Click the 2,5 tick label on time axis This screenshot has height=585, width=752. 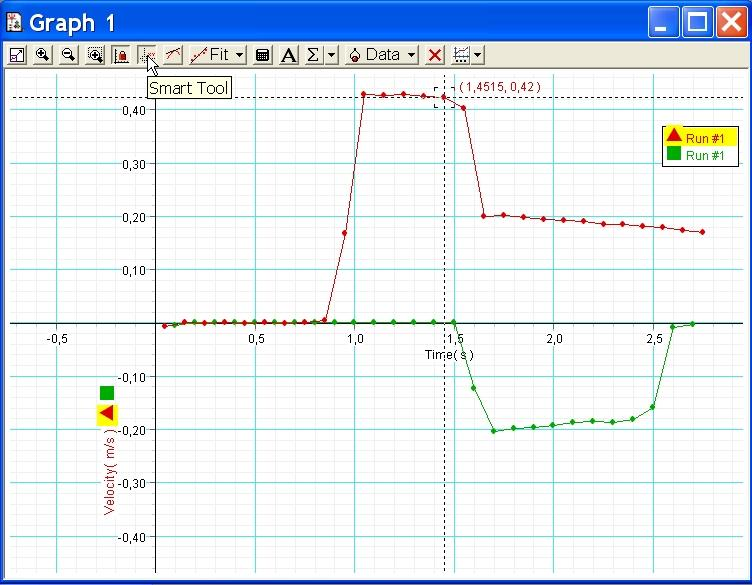point(654,339)
